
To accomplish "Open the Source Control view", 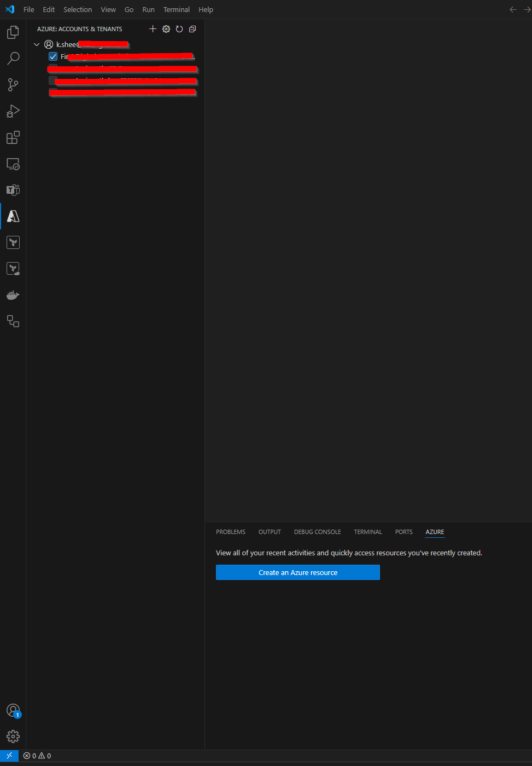I will pyautogui.click(x=13, y=84).
